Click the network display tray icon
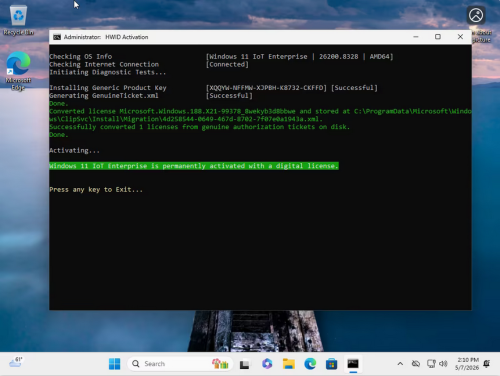 [431, 364]
